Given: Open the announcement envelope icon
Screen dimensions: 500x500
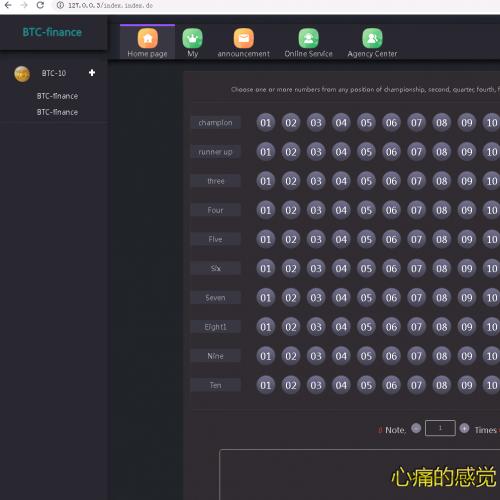Looking at the screenshot, I should coord(244,38).
